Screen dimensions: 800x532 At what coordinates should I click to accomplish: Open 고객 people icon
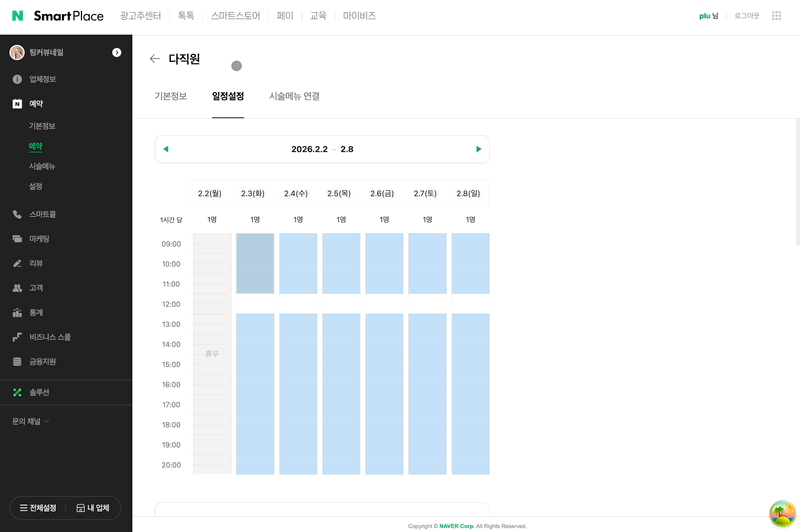point(17,288)
